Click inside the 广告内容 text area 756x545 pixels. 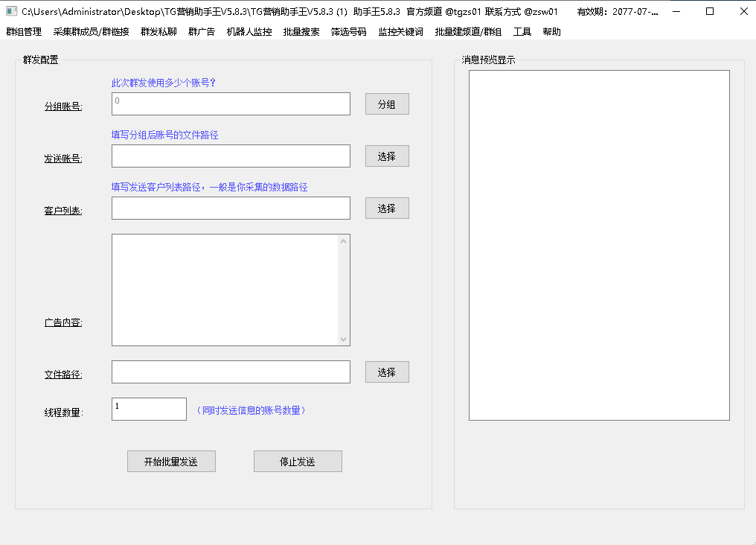click(225, 290)
